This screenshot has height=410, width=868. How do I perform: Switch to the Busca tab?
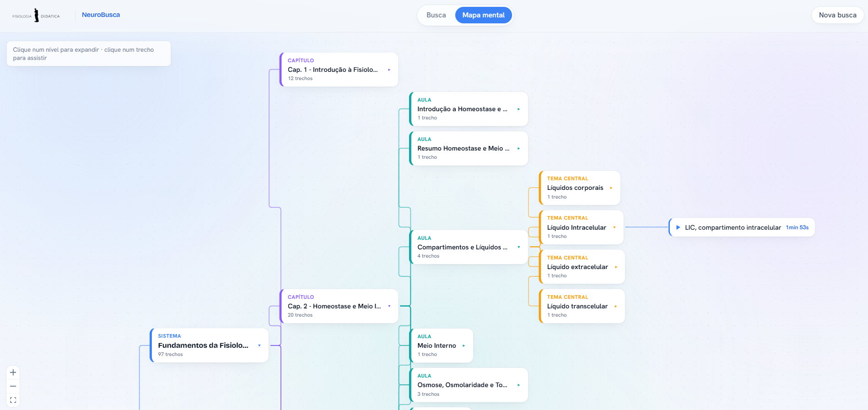[x=436, y=15]
